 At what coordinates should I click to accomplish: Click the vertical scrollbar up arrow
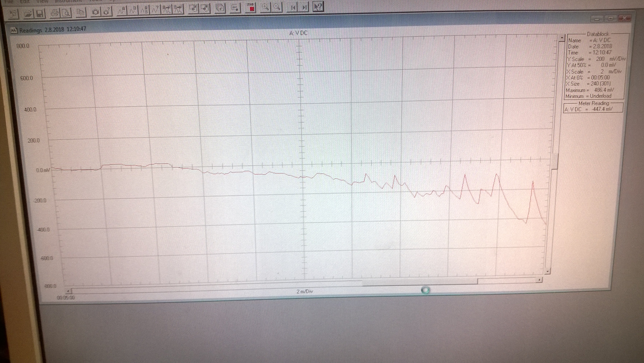(x=562, y=38)
